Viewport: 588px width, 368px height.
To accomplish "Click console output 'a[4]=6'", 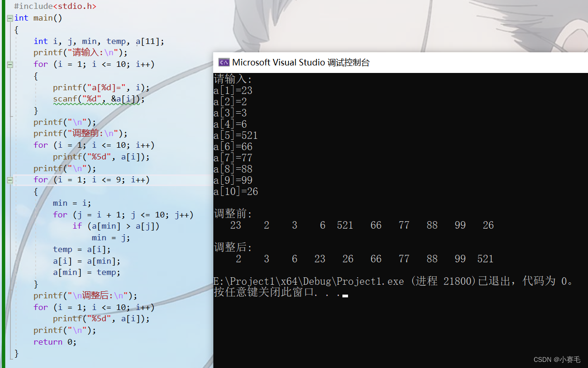I will pos(230,124).
